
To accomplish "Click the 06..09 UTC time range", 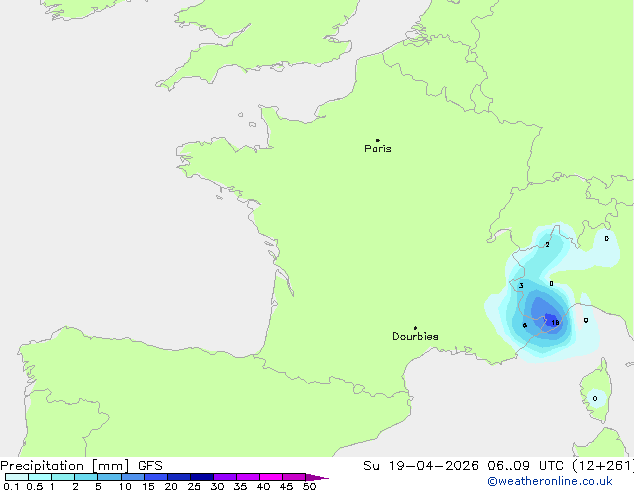I will point(526,466).
